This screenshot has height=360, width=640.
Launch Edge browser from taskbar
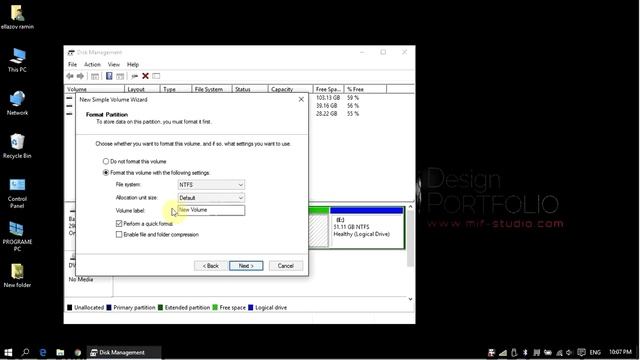[42, 352]
